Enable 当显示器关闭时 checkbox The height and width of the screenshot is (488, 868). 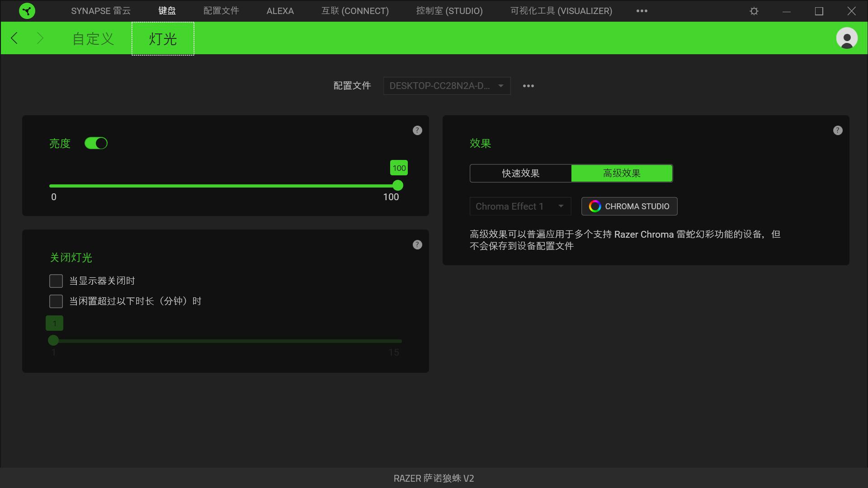click(x=56, y=281)
